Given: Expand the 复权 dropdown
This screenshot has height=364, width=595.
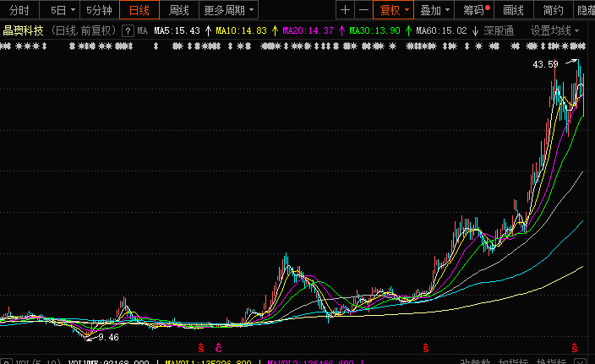Looking at the screenshot, I should tap(395, 10).
